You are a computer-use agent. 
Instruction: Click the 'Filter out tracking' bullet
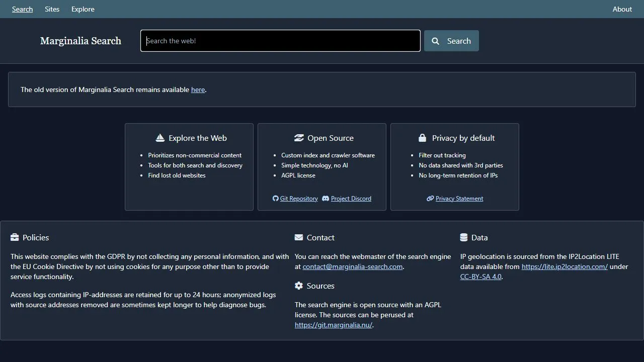[442, 155]
